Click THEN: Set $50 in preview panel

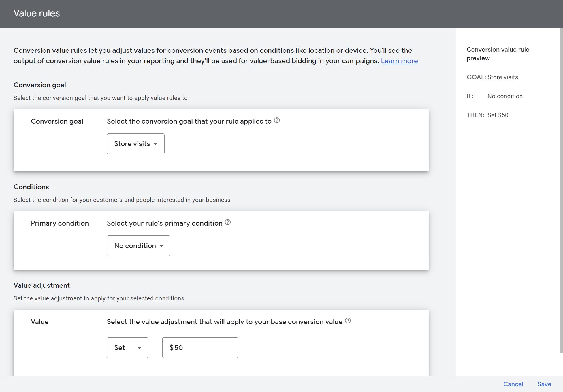point(487,115)
